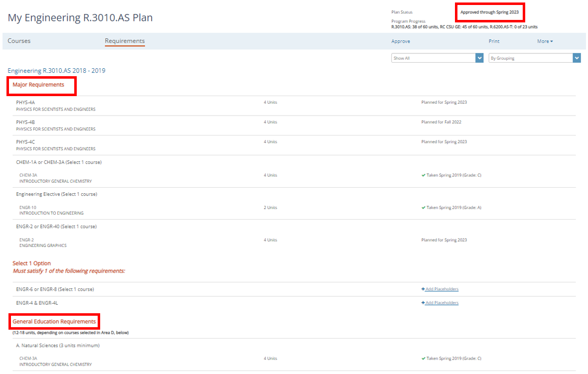588x374 pixels.
Task: Click the Approve link
Action: coord(401,41)
